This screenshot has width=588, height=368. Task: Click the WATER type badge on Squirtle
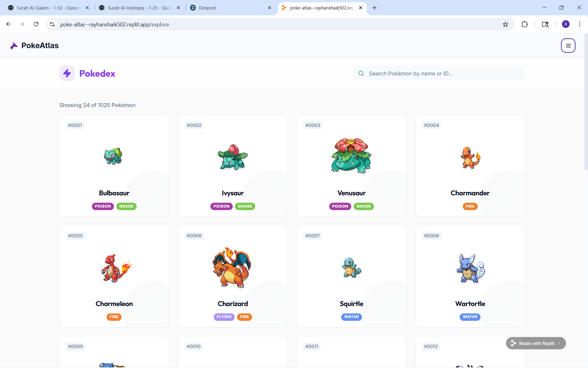[x=351, y=317]
